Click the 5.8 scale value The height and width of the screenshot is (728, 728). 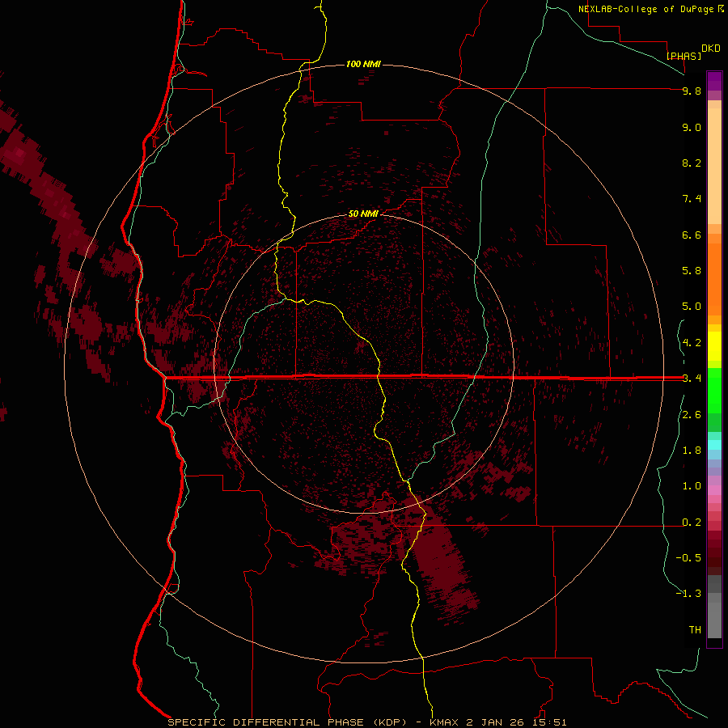tap(692, 271)
